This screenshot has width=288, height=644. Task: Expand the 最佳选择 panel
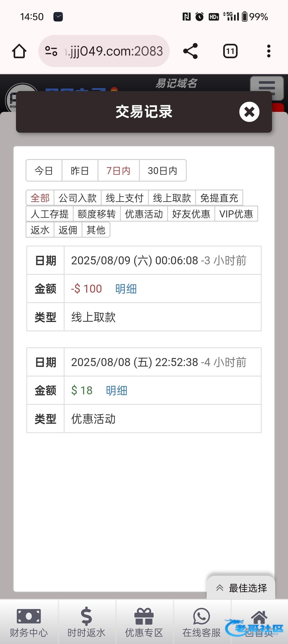point(241,588)
